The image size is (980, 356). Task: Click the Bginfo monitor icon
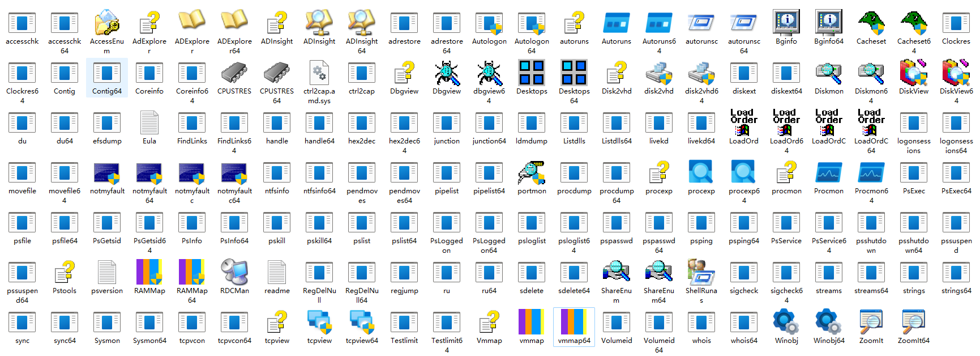point(786,24)
